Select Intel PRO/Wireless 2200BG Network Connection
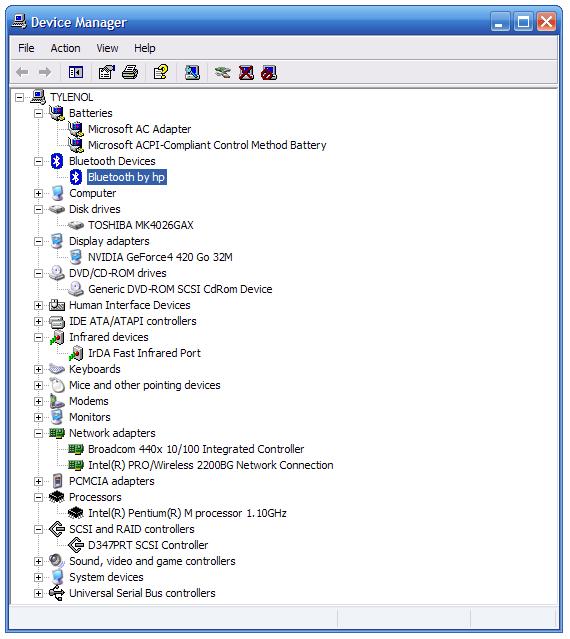The image size is (570, 639). [211, 465]
